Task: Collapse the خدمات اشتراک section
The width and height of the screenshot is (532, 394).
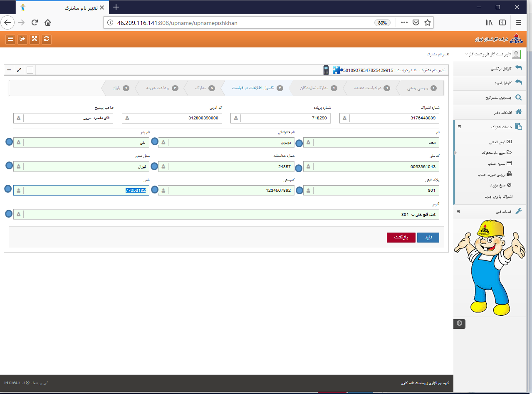Action: (x=459, y=126)
